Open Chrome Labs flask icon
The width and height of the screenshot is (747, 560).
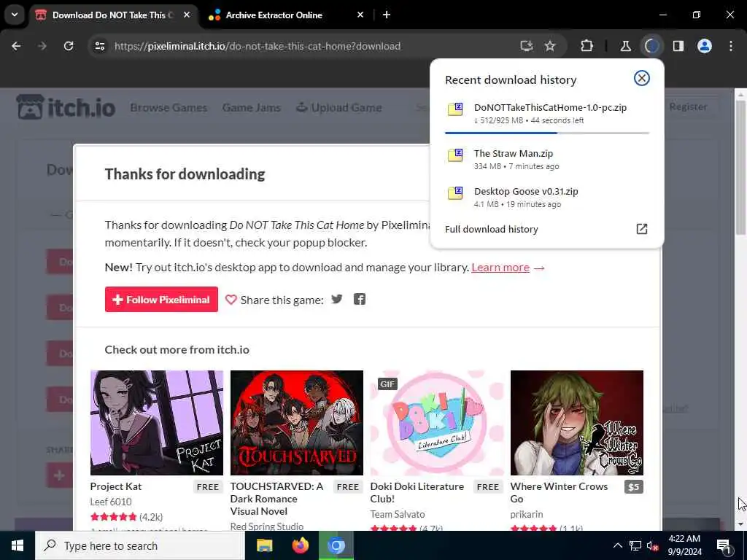[x=625, y=46]
